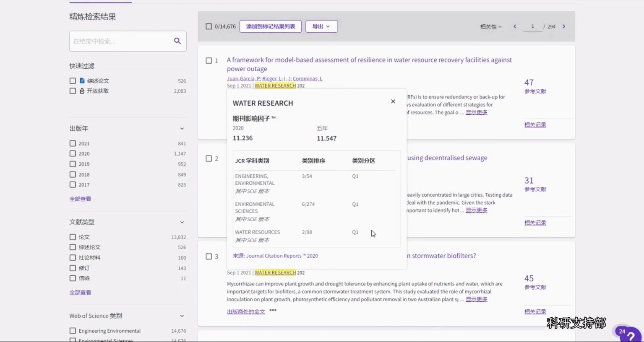Tick the select-all checkbox beside 0/14,676

tap(209, 26)
